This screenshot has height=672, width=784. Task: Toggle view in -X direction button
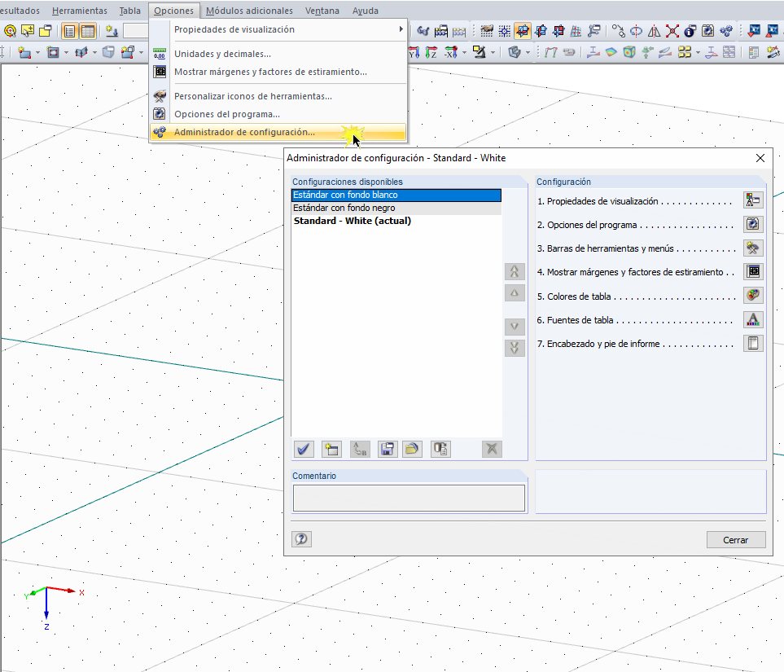coord(451,51)
